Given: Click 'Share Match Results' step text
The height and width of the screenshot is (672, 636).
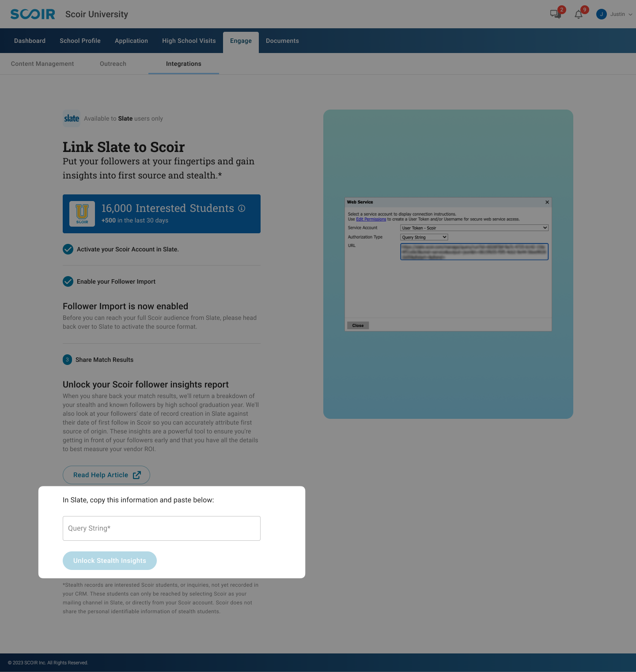Looking at the screenshot, I should [104, 360].
